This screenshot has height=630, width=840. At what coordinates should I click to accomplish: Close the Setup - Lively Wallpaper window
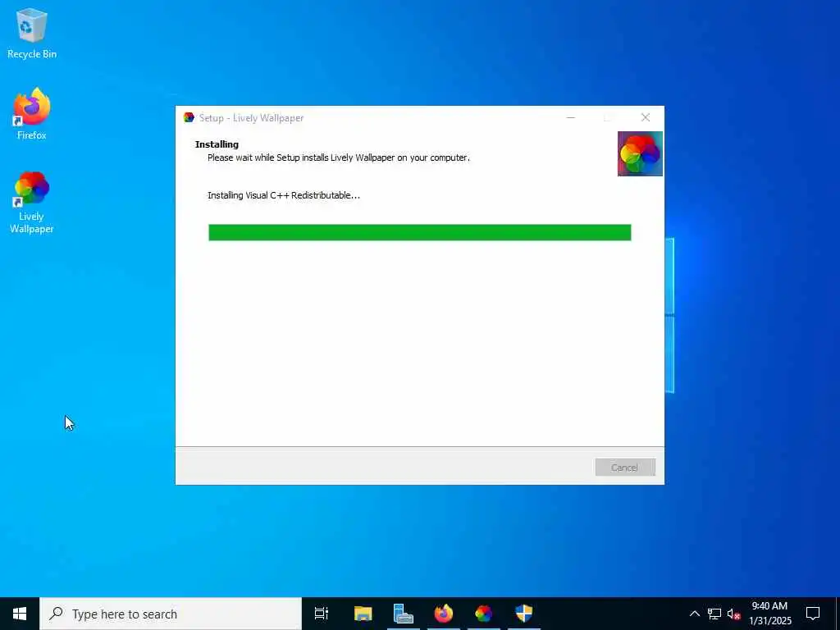646,117
